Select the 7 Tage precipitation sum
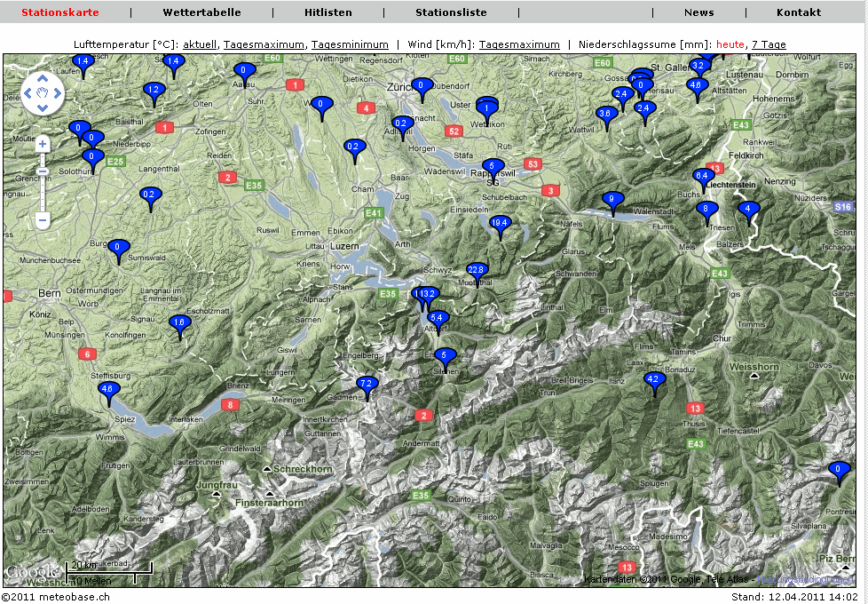The width and height of the screenshot is (868, 604). [x=768, y=44]
